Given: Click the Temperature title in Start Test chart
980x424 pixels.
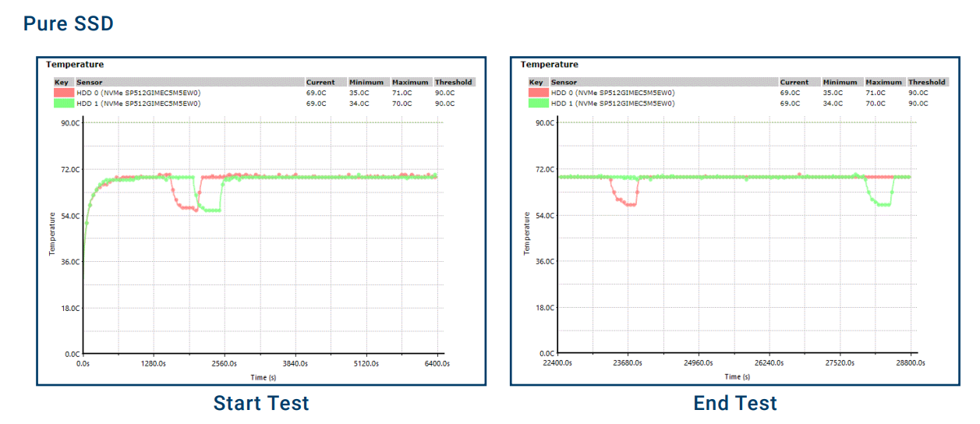Looking at the screenshot, I should (x=75, y=65).
